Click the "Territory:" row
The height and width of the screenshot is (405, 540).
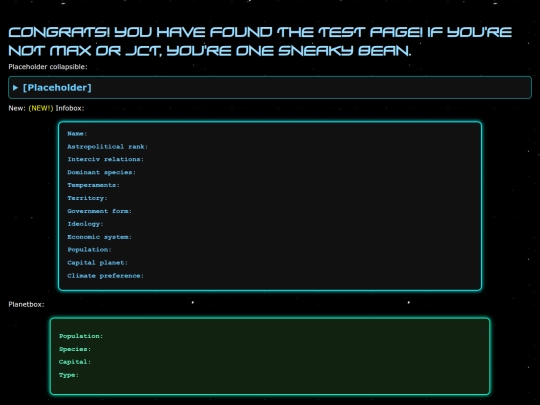(87, 198)
